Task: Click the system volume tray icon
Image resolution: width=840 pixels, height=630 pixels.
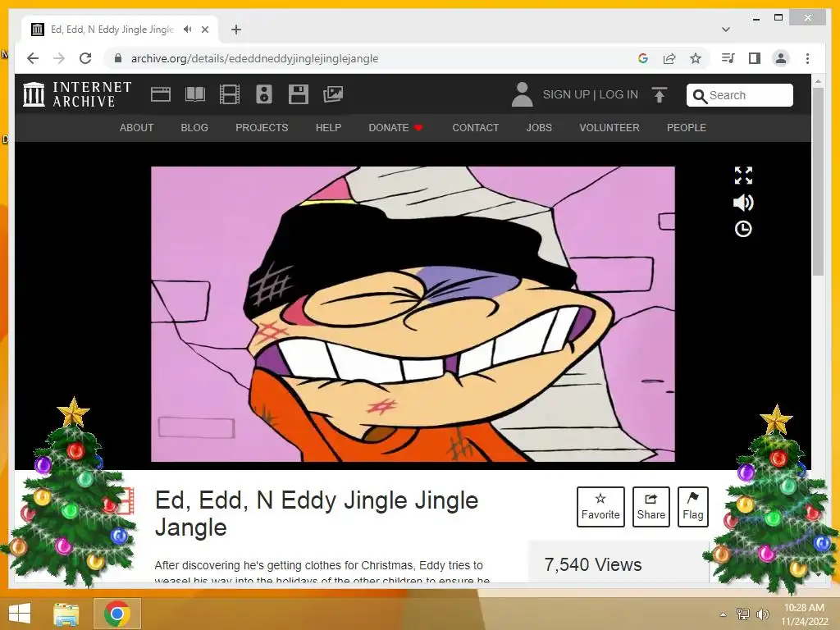Action: (x=762, y=614)
